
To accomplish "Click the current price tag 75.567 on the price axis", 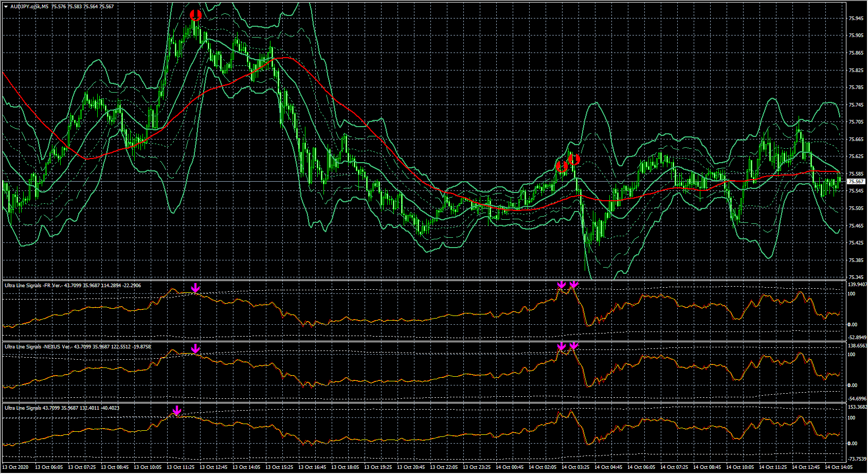I will (x=856, y=182).
